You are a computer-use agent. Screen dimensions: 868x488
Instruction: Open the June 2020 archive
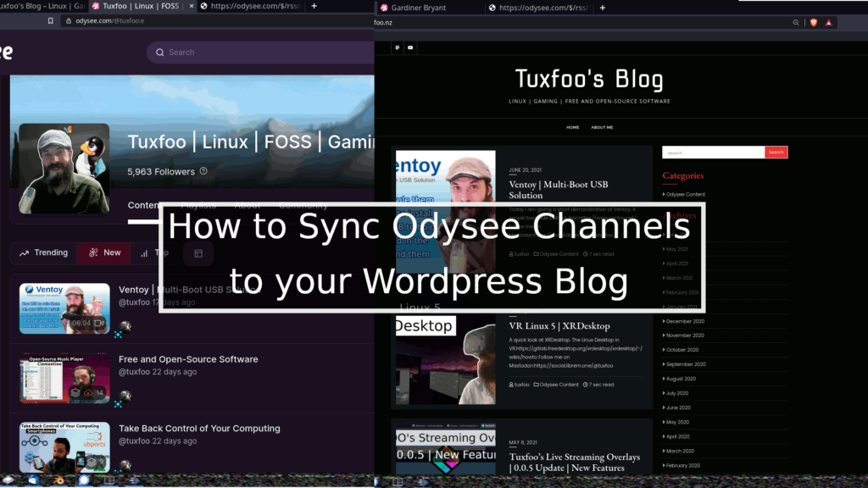678,408
